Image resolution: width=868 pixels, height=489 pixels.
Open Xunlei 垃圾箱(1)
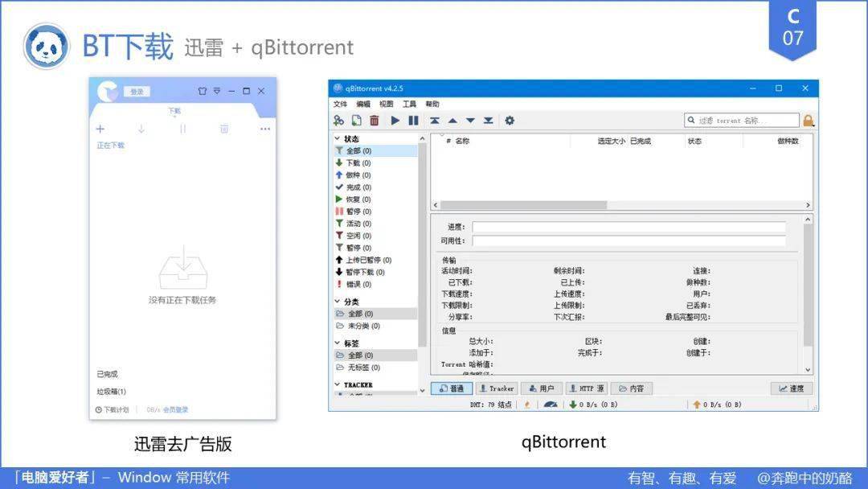(x=111, y=392)
